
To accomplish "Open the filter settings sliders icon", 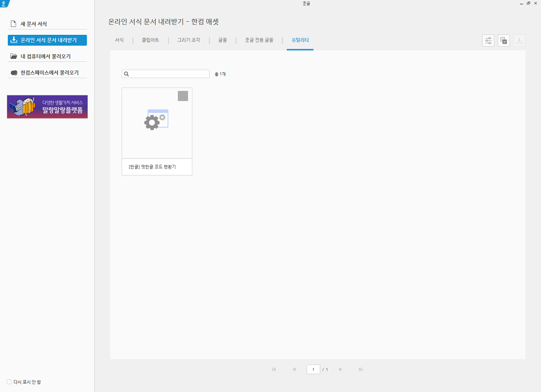I will 488,41.
